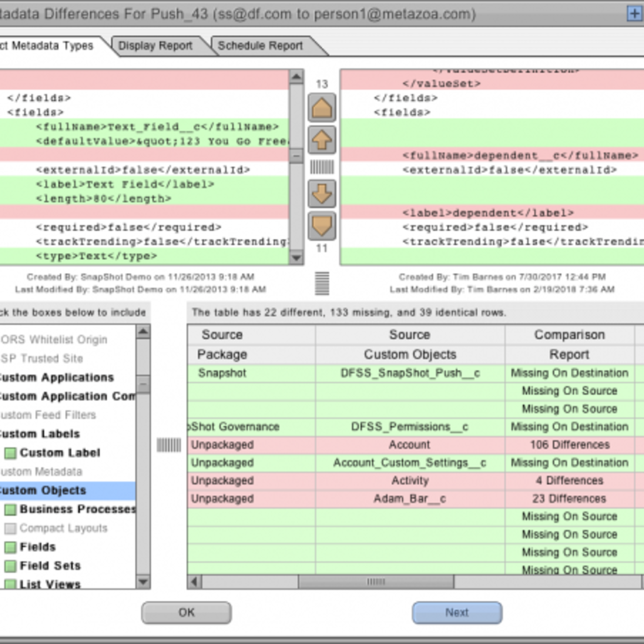Select the Account row with 106 Differences

tap(415, 445)
